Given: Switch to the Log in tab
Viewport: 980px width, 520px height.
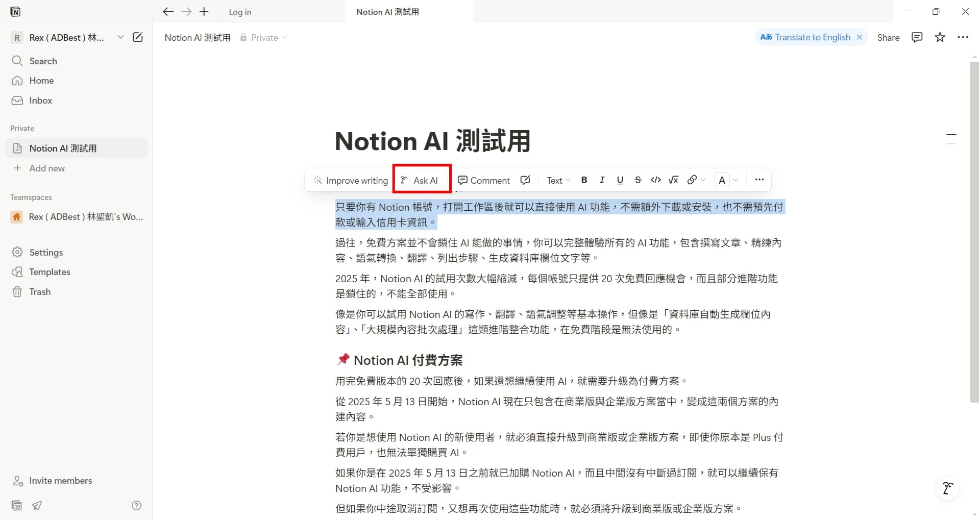Looking at the screenshot, I should (240, 11).
